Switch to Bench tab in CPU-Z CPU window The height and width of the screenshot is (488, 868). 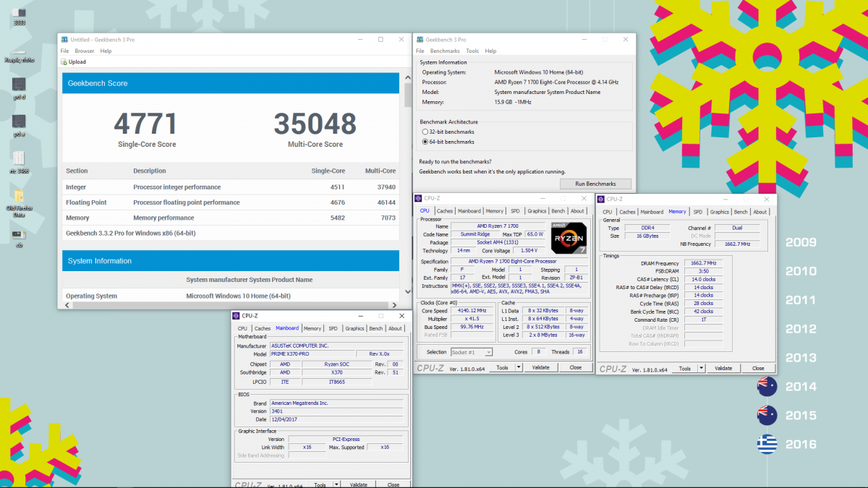coord(558,211)
